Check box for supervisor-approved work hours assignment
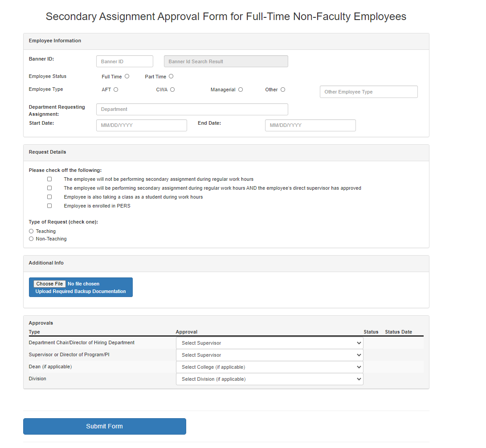Image resolution: width=486 pixels, height=448 pixels. click(x=49, y=188)
